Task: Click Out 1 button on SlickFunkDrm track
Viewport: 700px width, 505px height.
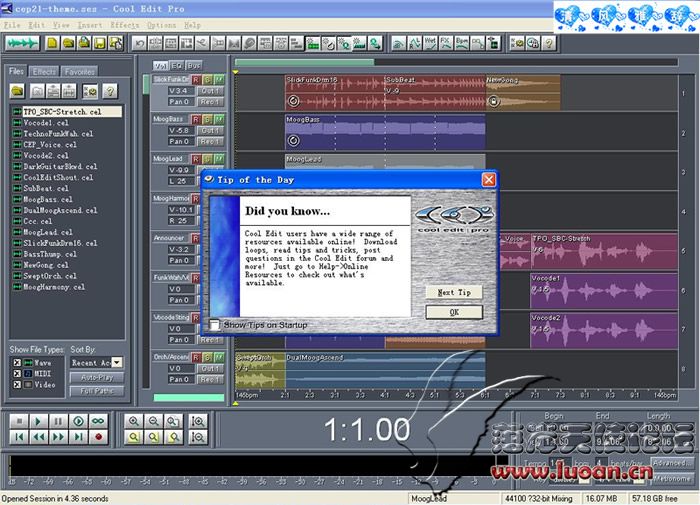Action: [210, 91]
